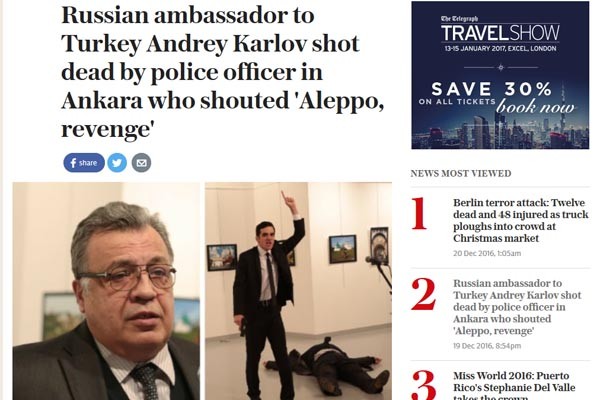Image resolution: width=600 pixels, height=400 pixels.
Task: Open the Berlin terror attack story
Action: point(520,220)
